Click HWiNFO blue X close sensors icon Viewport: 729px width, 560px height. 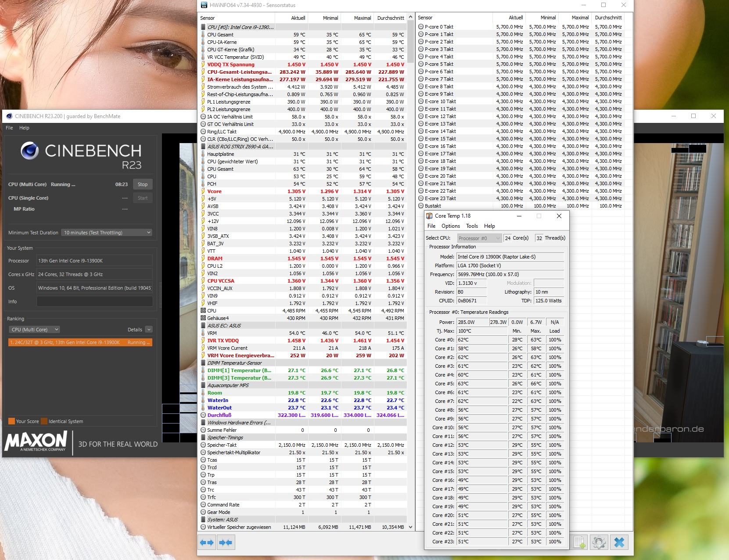[x=619, y=542]
